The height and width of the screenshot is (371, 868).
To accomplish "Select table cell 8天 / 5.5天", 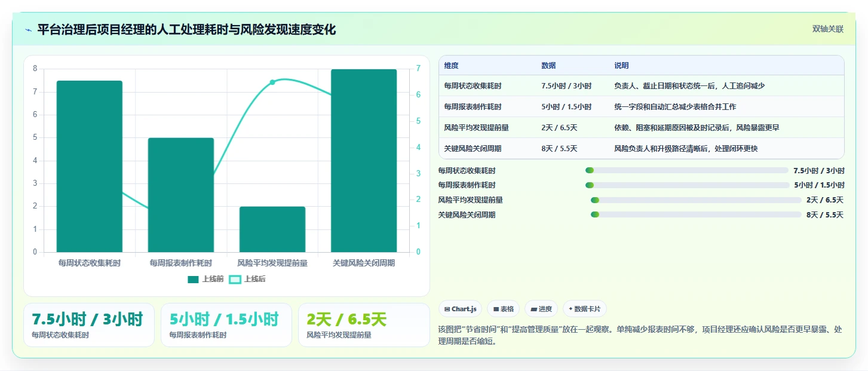I will [x=559, y=149].
